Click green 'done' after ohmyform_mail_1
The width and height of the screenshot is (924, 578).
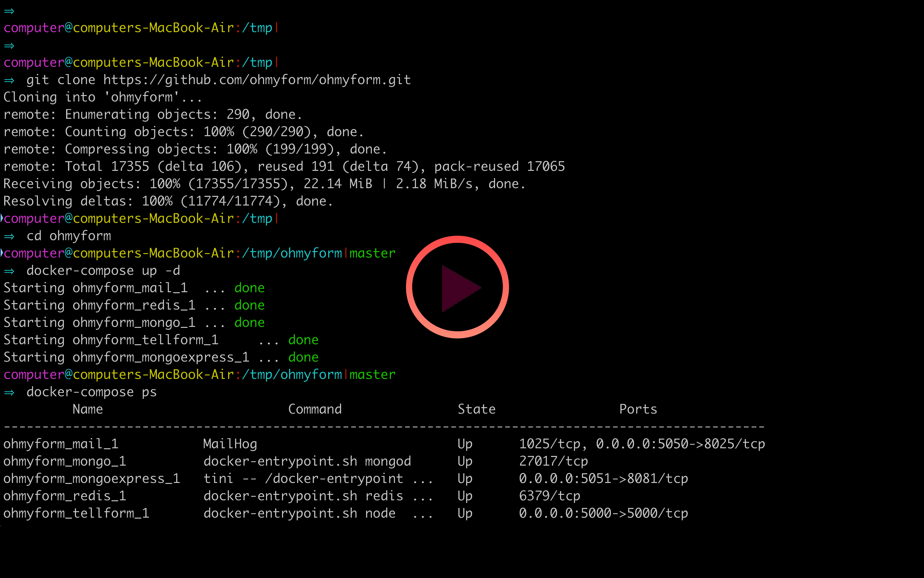[249, 288]
